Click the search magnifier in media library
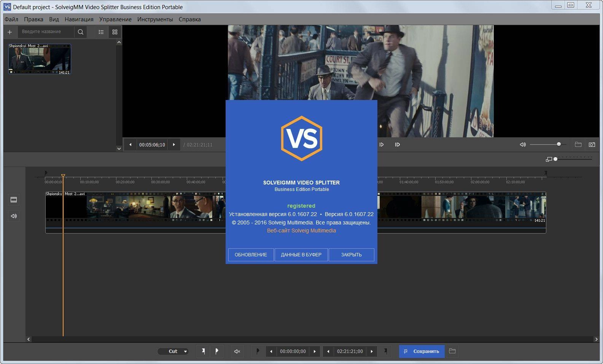603x364 pixels. coord(81,32)
